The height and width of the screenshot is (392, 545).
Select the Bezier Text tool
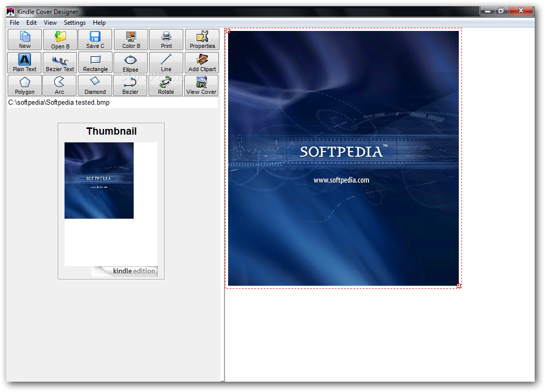point(60,62)
